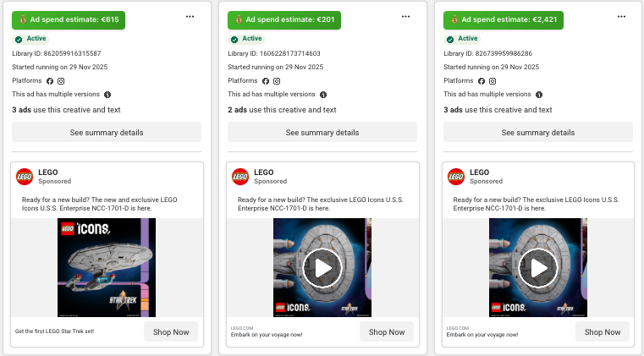Click Instagram platform icon on the €201 ad card
Viewport: 644px width, 356px height.
coord(277,81)
